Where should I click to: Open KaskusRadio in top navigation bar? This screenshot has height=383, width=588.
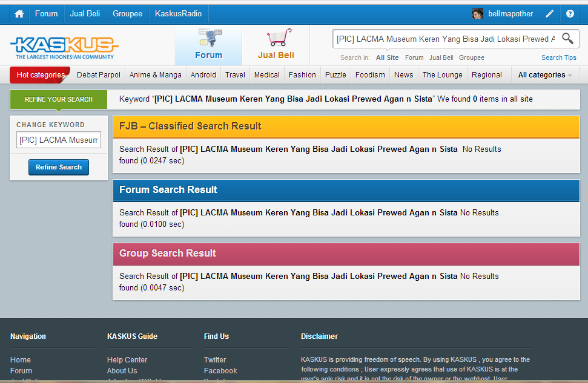[178, 14]
